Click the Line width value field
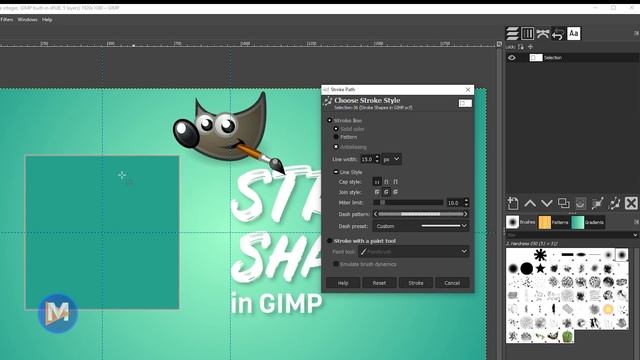 pos(367,159)
